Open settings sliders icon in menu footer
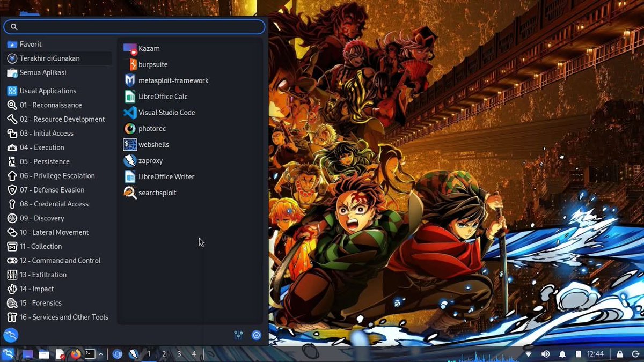The image size is (644, 362). pyautogui.click(x=239, y=335)
